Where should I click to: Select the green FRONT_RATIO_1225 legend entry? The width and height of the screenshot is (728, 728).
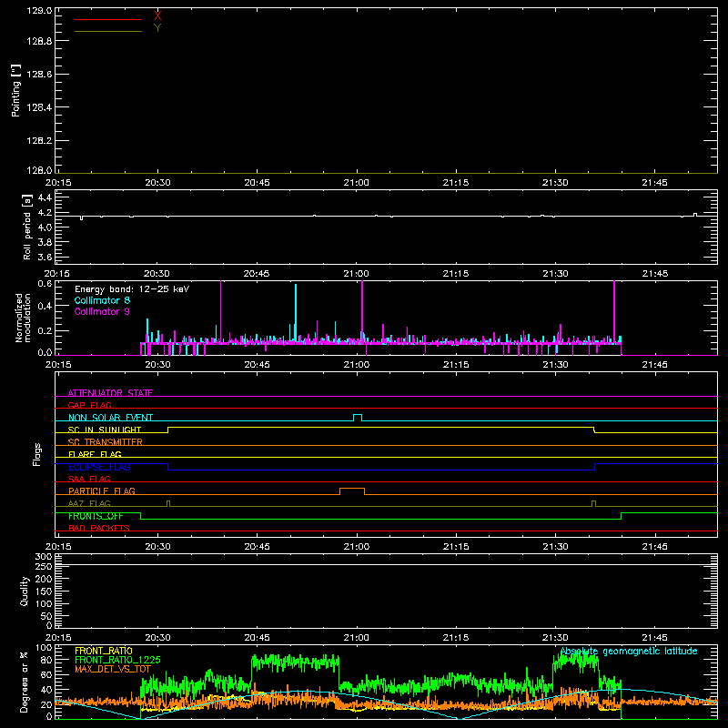(x=117, y=660)
